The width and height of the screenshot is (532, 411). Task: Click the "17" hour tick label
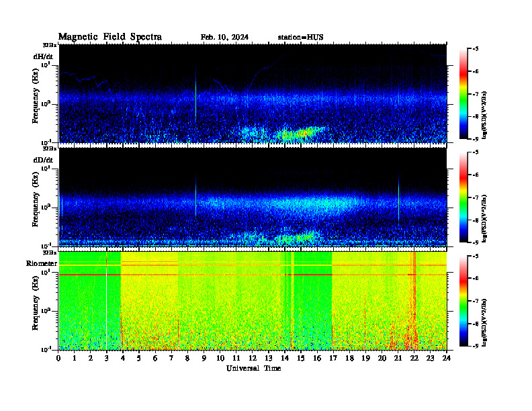pos(333,358)
